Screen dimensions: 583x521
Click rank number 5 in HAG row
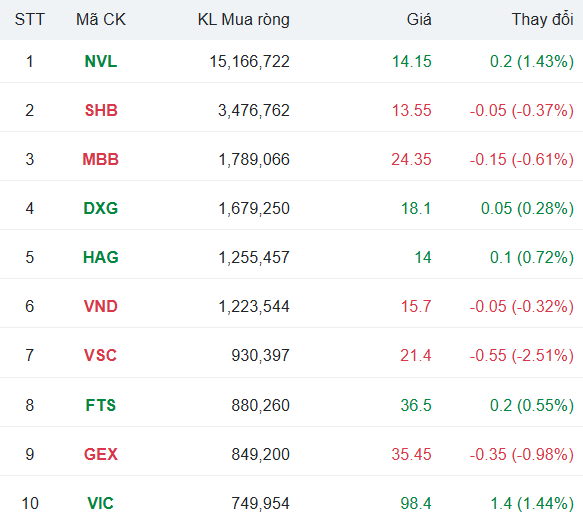(x=30, y=257)
